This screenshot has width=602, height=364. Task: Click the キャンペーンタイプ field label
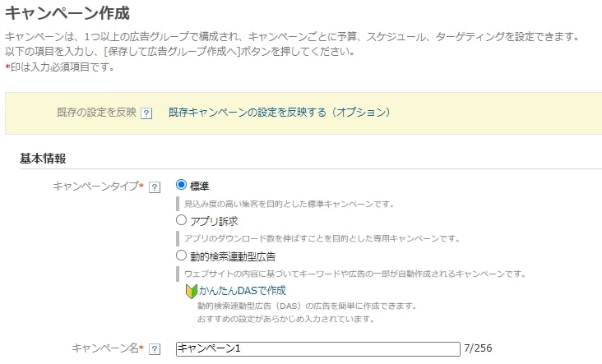pos(98,187)
